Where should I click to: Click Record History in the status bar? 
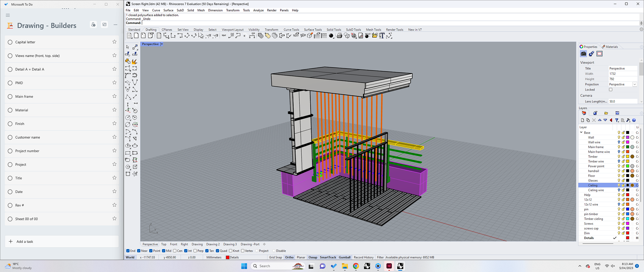[364, 258]
